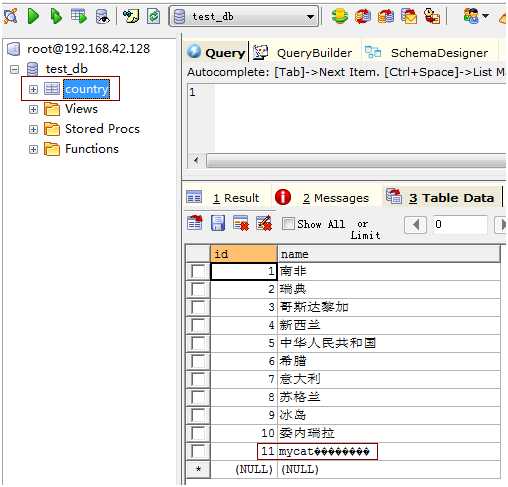Check the row checkbox for id 11
This screenshot has width=508, height=487.
click(198, 451)
